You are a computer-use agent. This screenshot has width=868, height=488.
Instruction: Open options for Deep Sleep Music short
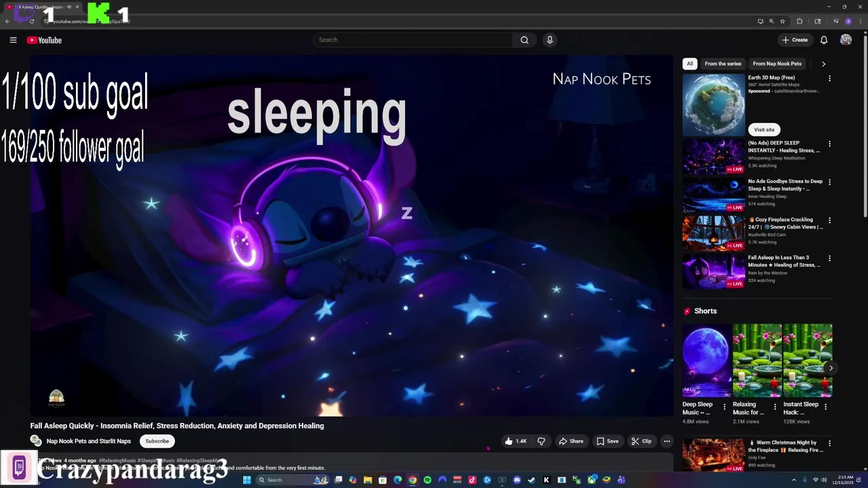(x=724, y=407)
